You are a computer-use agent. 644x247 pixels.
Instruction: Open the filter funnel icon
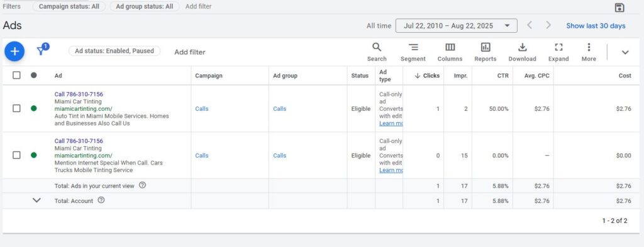coord(42,50)
